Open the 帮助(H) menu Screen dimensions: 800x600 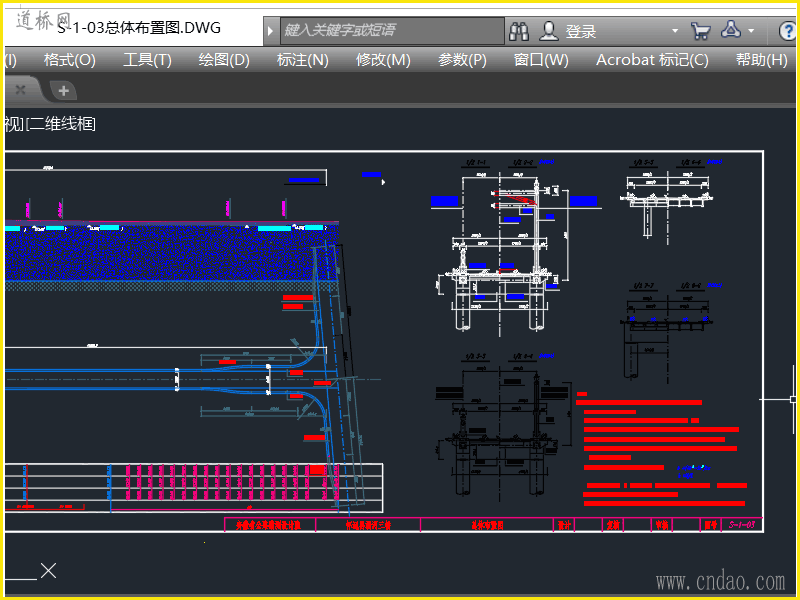[762, 60]
